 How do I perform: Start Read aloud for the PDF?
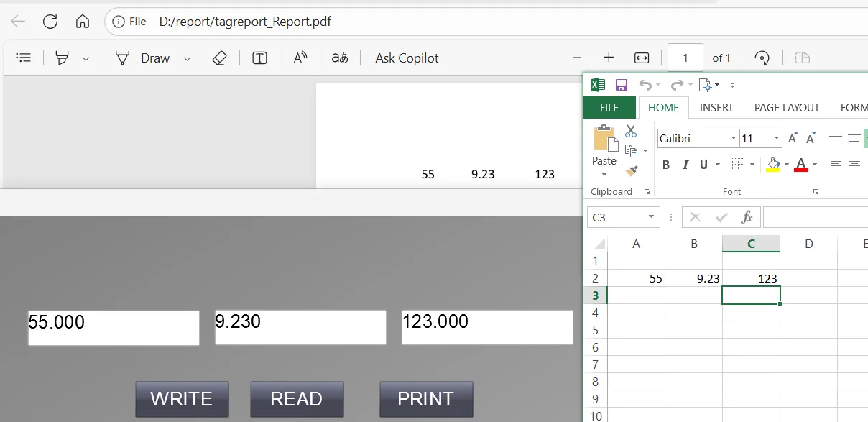300,58
